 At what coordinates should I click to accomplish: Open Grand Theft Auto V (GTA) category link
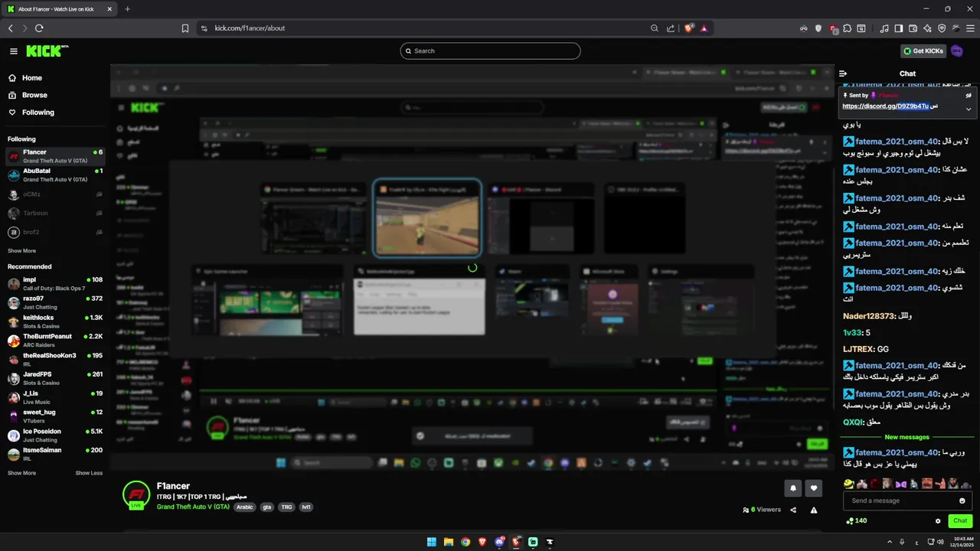(x=193, y=507)
